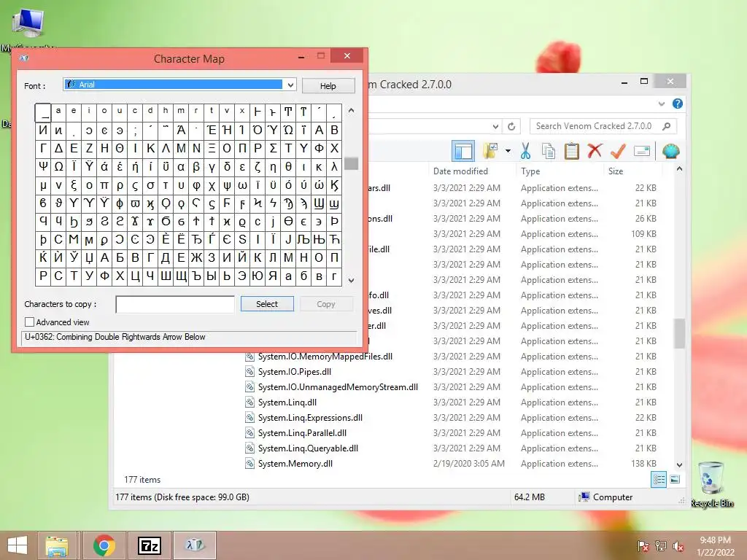Click the orange checkmark Properties icon in Explorer
The width and height of the screenshot is (747, 560).
point(618,151)
